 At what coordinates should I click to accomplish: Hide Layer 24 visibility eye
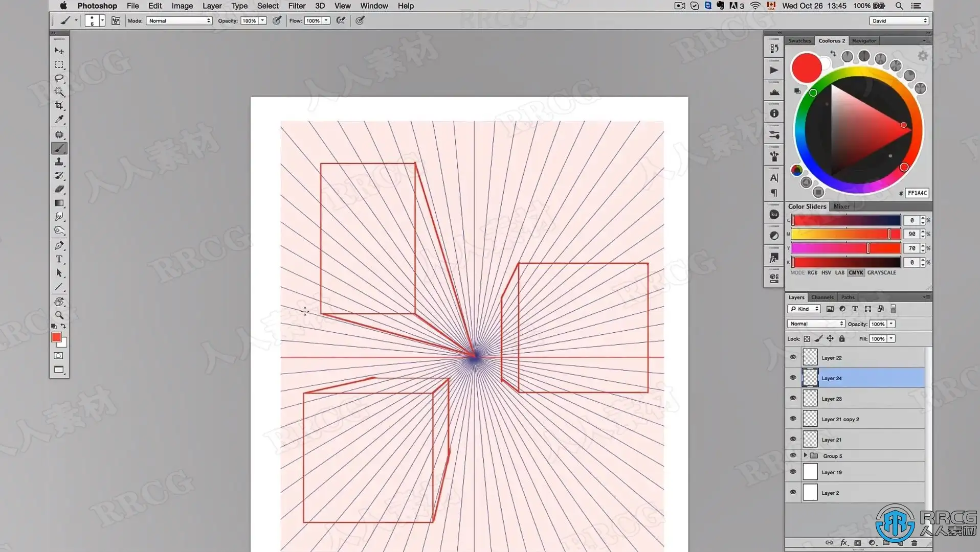[x=793, y=378]
